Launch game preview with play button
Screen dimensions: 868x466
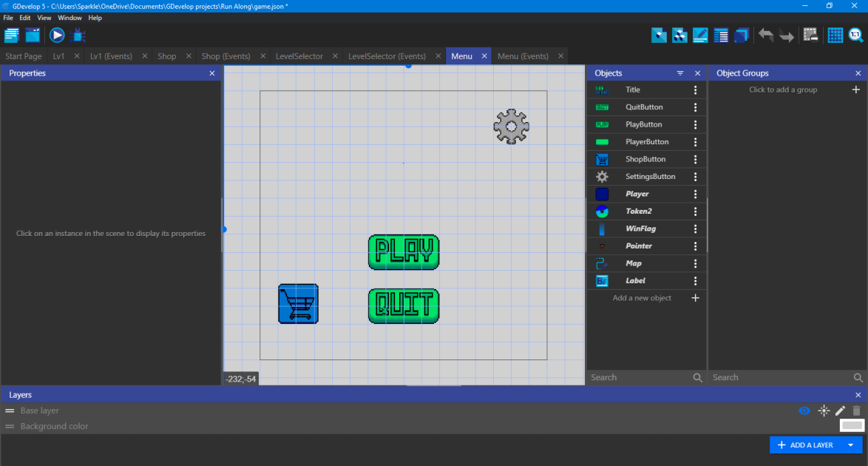(56, 36)
